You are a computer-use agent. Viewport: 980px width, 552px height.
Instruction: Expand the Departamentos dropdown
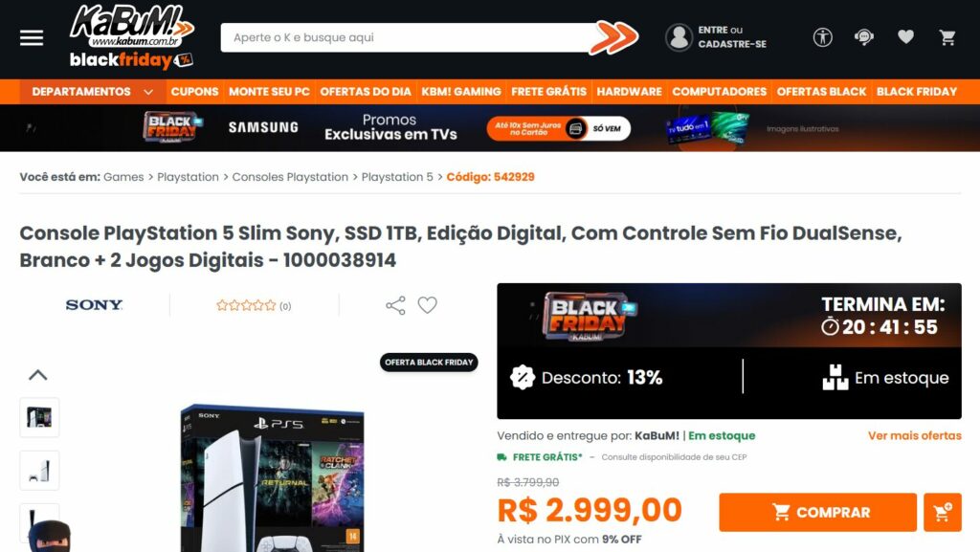[93, 92]
